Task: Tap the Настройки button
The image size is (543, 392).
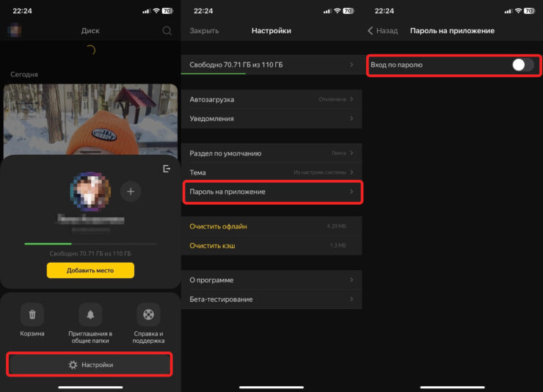Action: click(x=90, y=364)
